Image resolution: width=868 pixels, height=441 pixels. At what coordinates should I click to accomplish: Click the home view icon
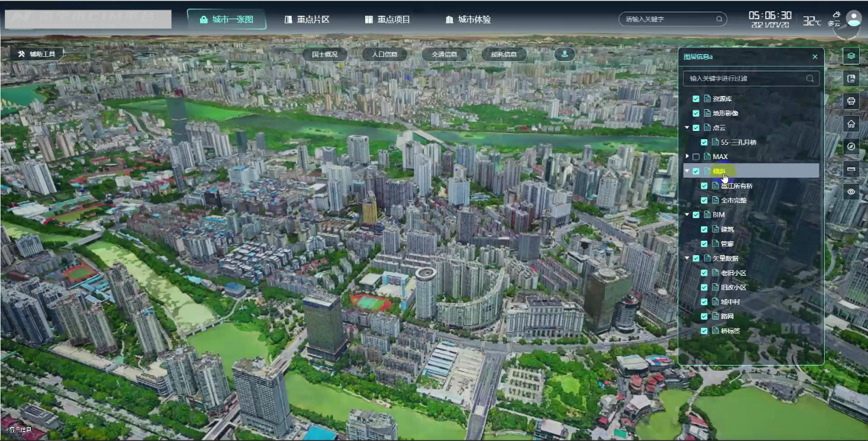[851, 124]
